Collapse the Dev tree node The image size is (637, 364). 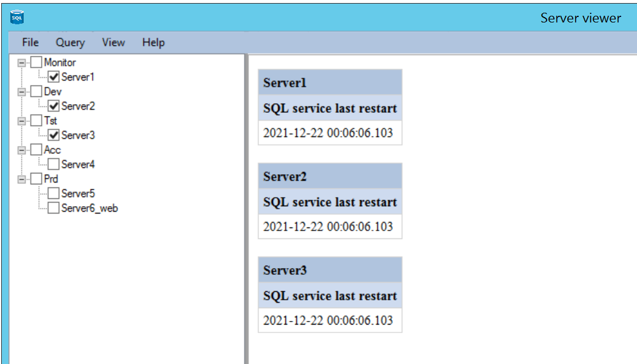22,92
